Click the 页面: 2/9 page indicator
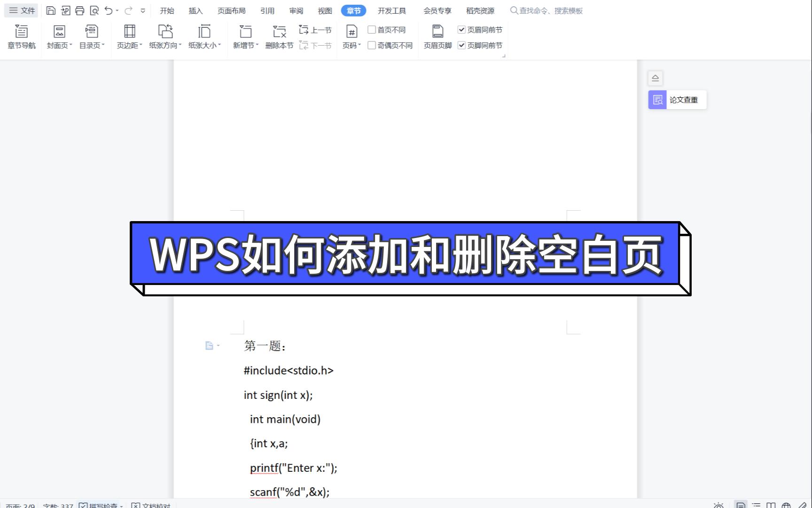 [20, 505]
